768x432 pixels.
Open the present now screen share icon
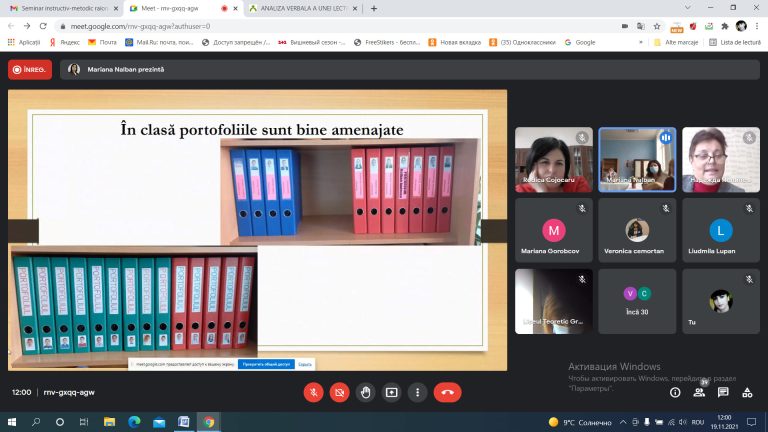pos(391,392)
